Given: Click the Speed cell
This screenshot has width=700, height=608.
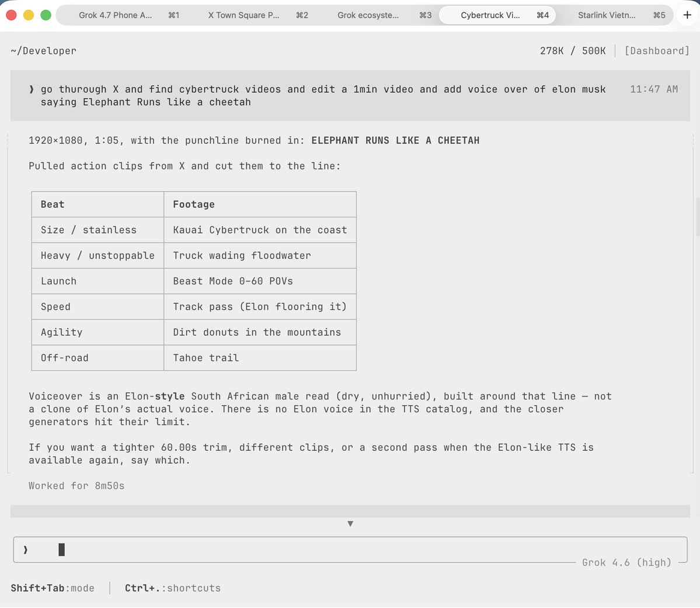Looking at the screenshot, I should (x=97, y=307).
